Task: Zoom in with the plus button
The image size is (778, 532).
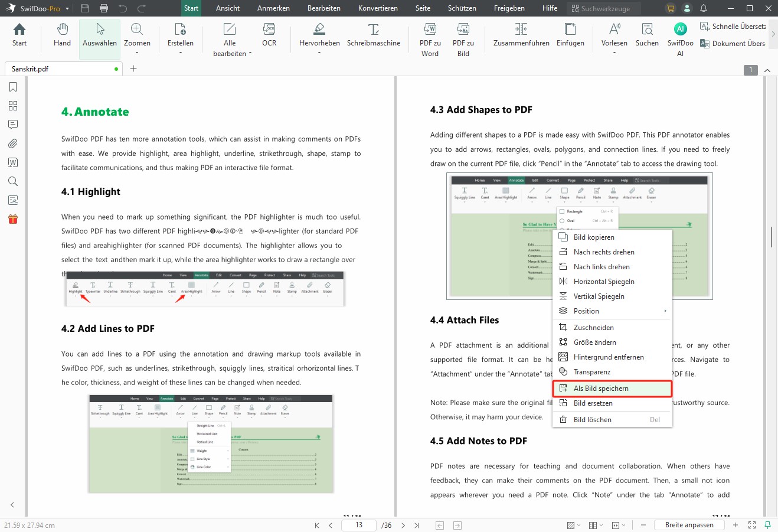Action: pos(735,525)
